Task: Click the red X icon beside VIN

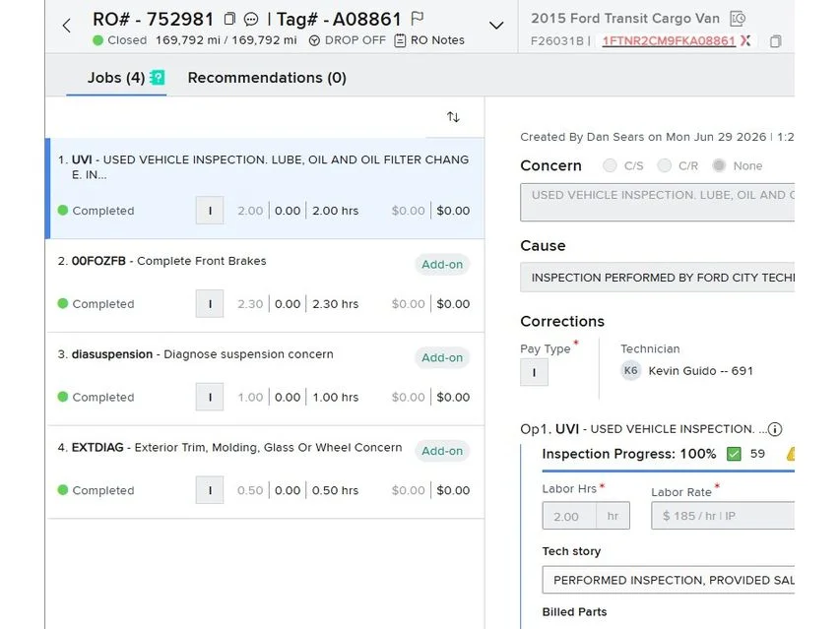Action: [x=745, y=40]
